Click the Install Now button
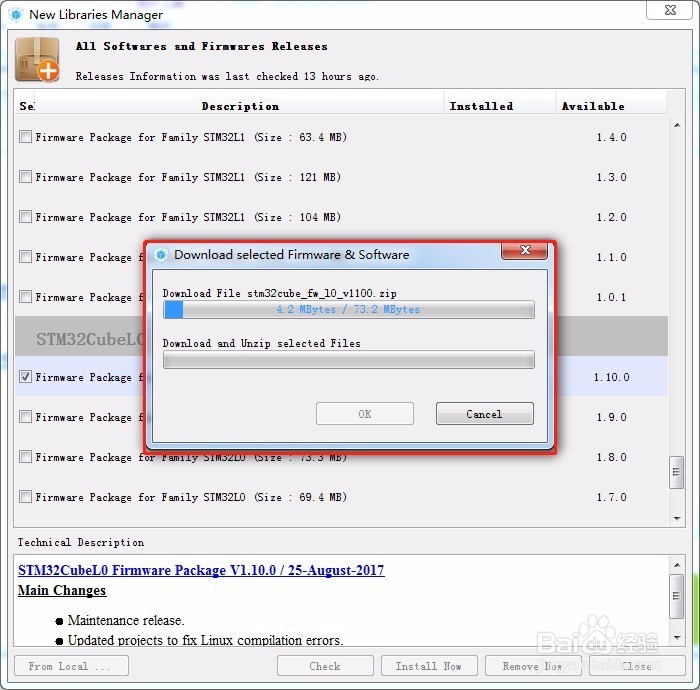Screen dimensions: 700x690 (x=429, y=666)
